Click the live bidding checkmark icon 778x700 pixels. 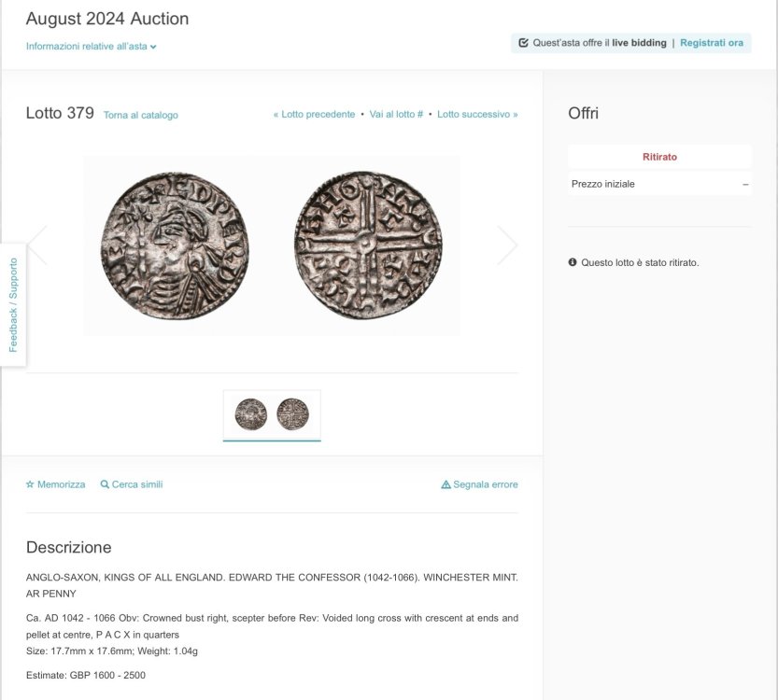coord(523,43)
